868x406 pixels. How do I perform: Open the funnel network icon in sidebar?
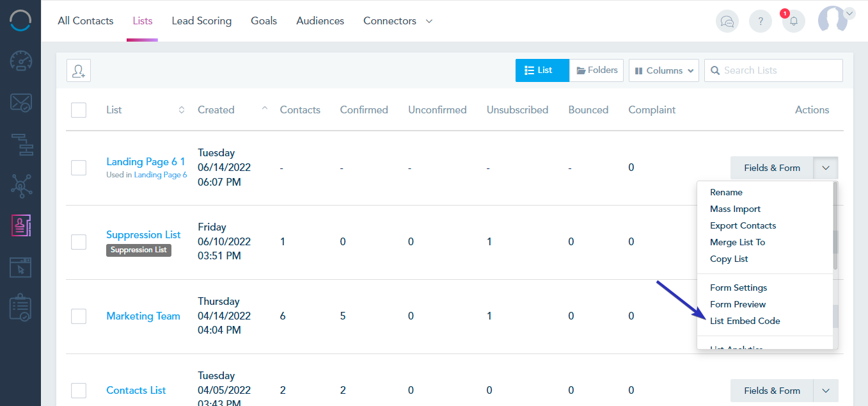[20, 185]
